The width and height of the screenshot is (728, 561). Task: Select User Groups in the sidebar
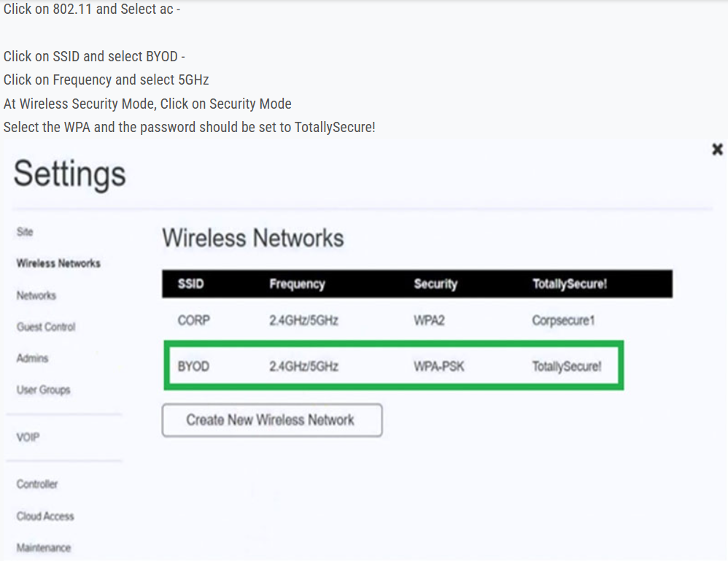tap(43, 390)
